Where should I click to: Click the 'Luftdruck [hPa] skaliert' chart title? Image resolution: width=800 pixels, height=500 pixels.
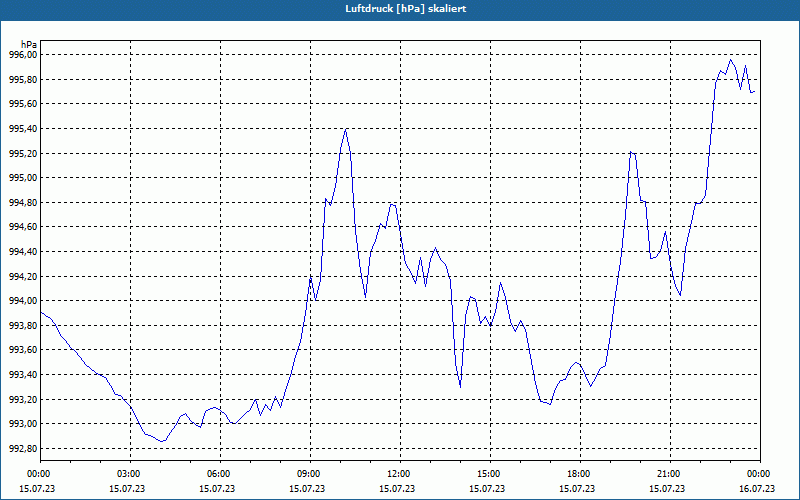[405, 9]
